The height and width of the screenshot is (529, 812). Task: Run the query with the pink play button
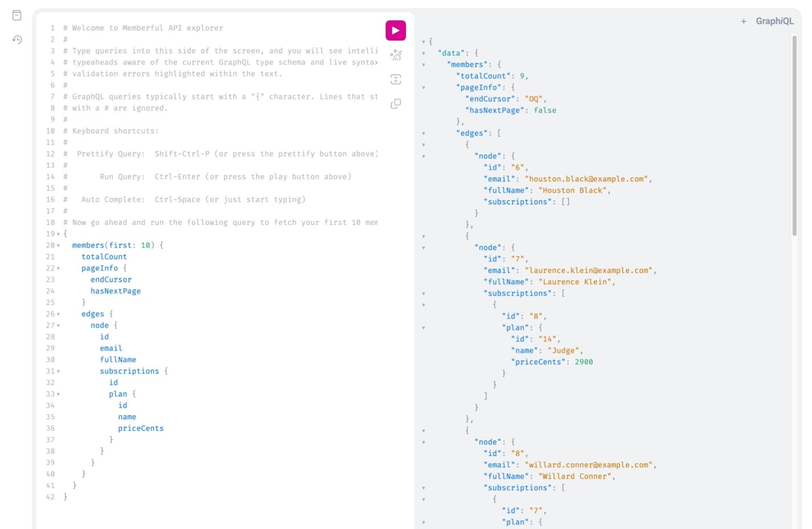click(x=395, y=30)
